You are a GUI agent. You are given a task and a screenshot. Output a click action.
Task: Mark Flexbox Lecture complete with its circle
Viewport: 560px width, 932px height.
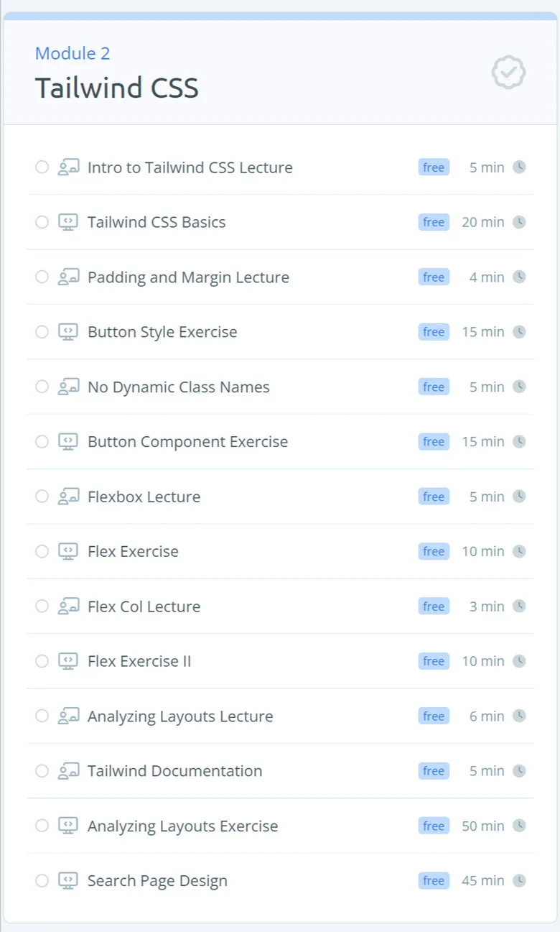pyautogui.click(x=42, y=497)
